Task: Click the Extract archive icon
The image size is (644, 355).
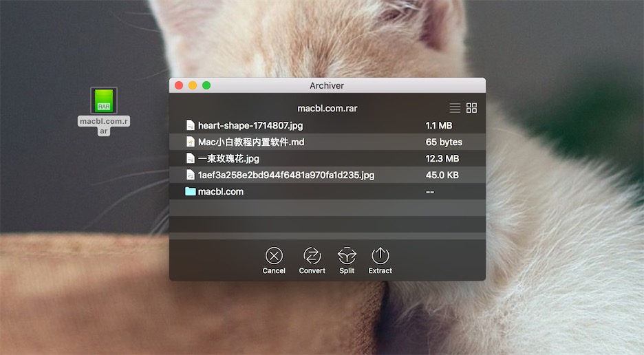Action: (x=380, y=255)
